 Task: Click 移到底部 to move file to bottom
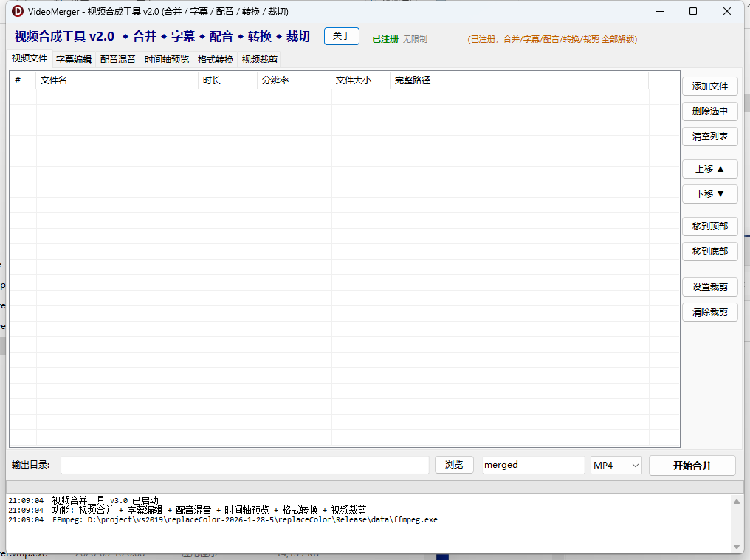click(x=709, y=252)
